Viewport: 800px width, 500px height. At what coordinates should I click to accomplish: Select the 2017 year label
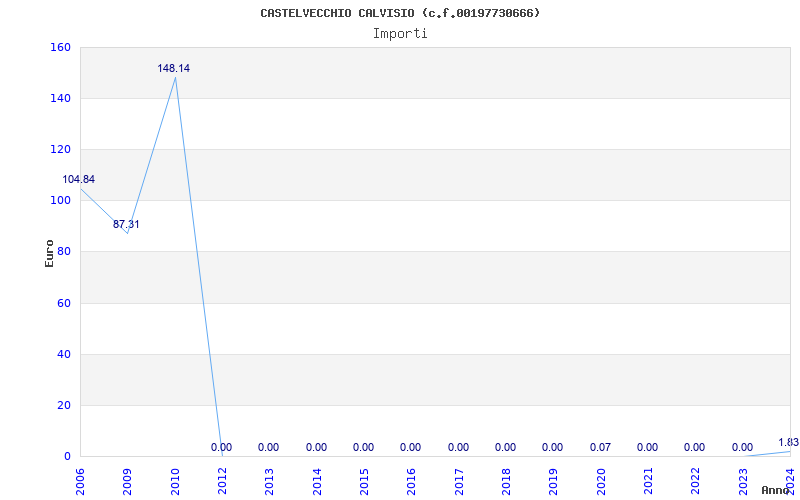(x=459, y=481)
